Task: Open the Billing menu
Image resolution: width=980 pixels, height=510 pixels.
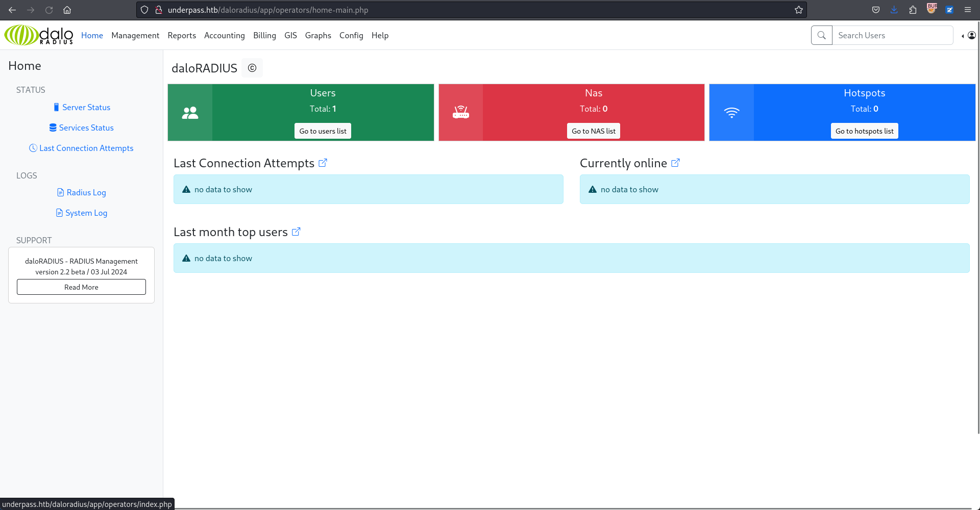Action: coord(264,35)
